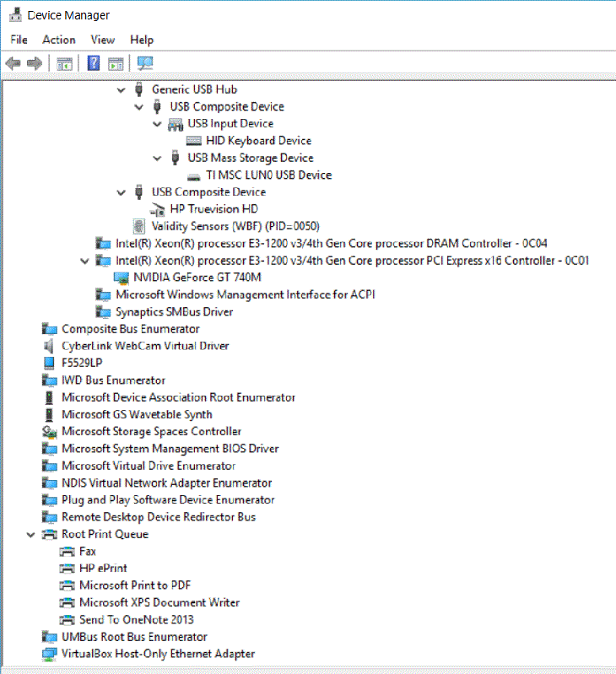Click the Generic USB Hub device icon

(x=138, y=89)
